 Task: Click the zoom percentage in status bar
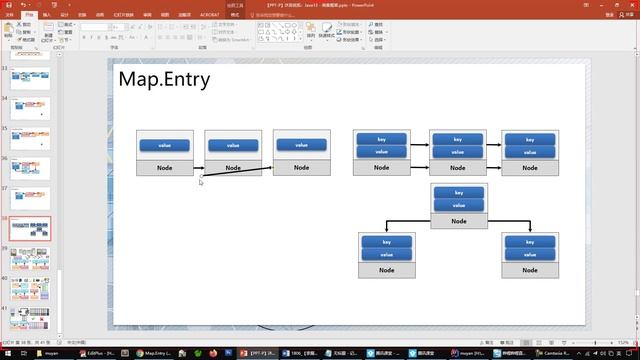623,343
